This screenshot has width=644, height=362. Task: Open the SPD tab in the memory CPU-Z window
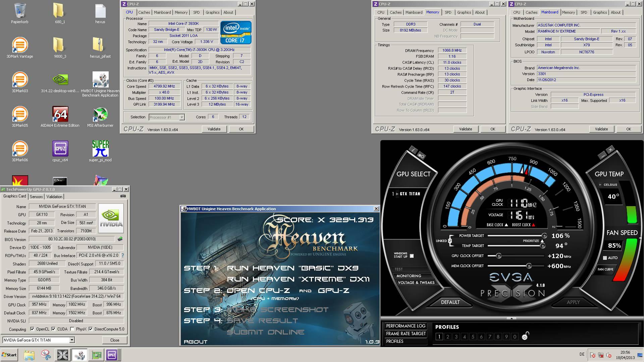tap(448, 12)
